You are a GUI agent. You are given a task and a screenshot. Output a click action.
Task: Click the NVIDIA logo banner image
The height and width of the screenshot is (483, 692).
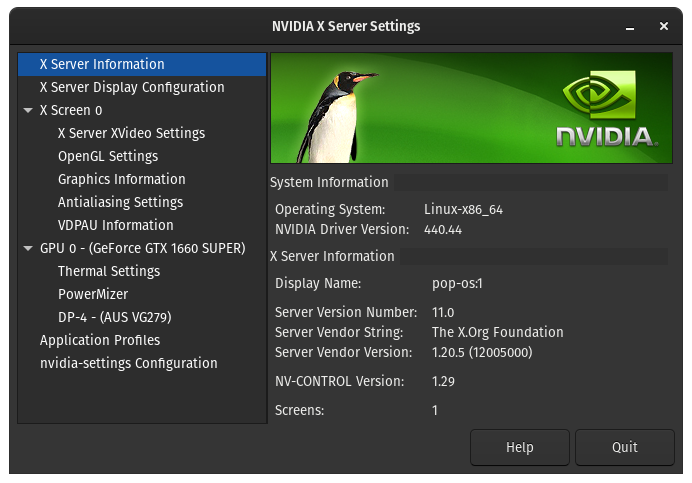click(471, 108)
